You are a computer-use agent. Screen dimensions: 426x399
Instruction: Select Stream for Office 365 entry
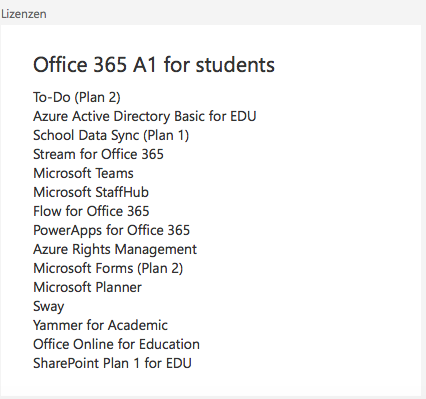tap(98, 154)
